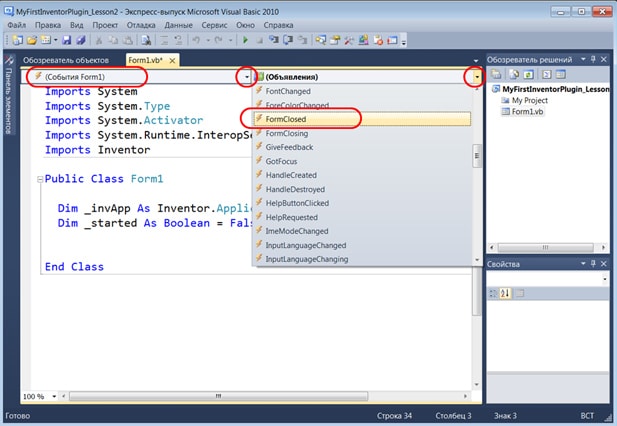This screenshot has width=617, height=426.
Task: Select FontChanged event in list
Action: click(x=362, y=91)
